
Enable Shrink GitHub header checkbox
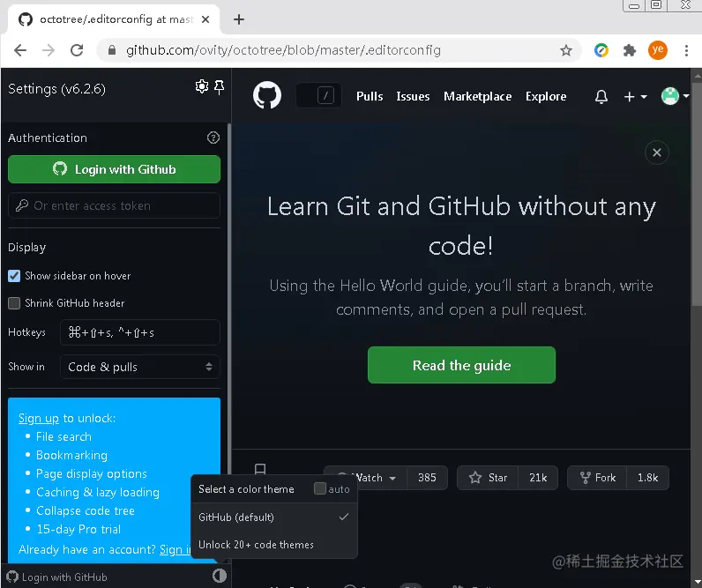[x=14, y=303]
